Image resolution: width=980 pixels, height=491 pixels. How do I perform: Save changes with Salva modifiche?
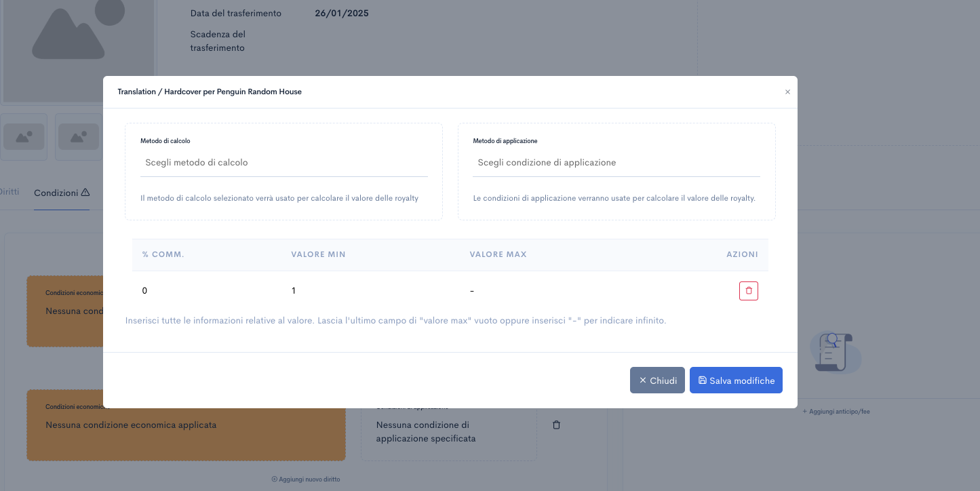736,380
